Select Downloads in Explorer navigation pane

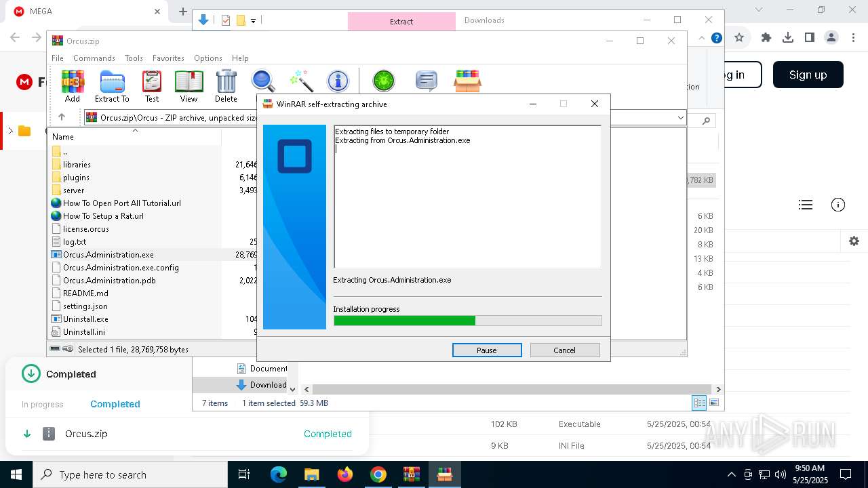coord(261,384)
